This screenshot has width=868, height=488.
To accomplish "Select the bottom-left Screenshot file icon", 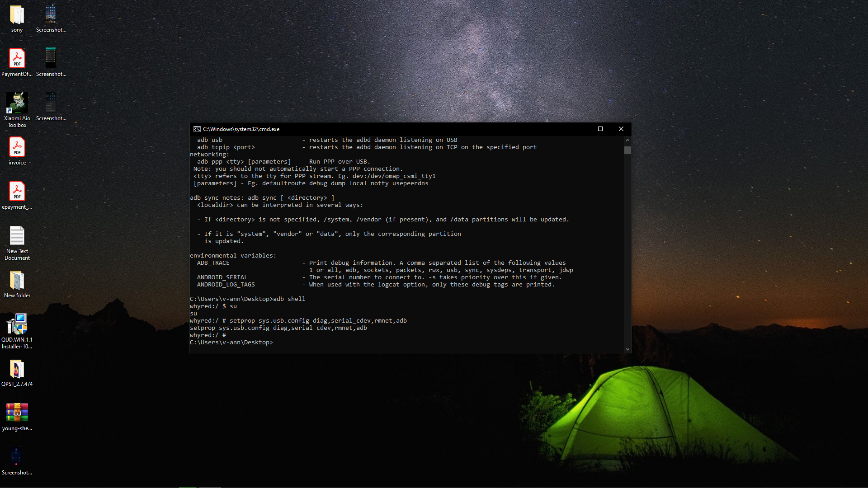I will (x=17, y=457).
